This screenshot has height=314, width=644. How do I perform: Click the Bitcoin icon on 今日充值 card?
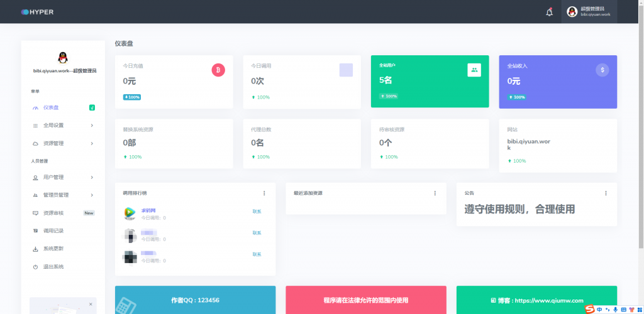(218, 70)
